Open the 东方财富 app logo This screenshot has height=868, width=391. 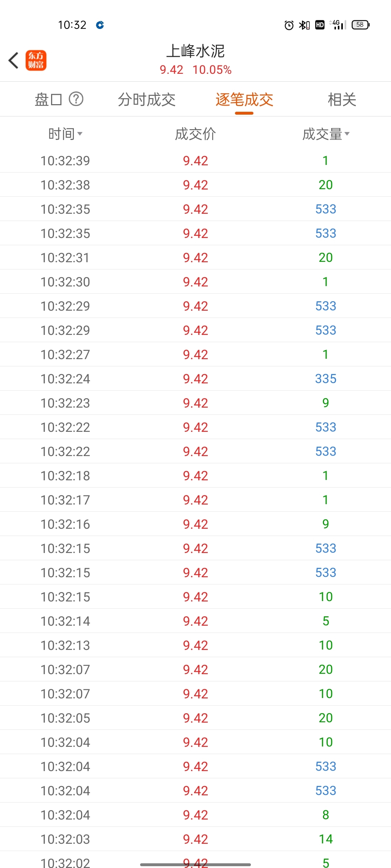click(36, 60)
